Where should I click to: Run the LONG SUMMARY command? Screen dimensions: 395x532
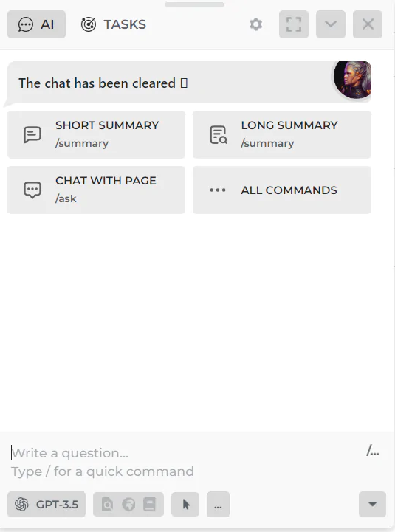(x=282, y=134)
